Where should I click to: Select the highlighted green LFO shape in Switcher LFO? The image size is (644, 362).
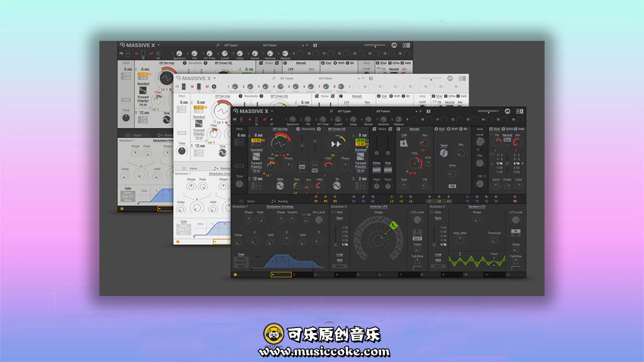(x=394, y=226)
